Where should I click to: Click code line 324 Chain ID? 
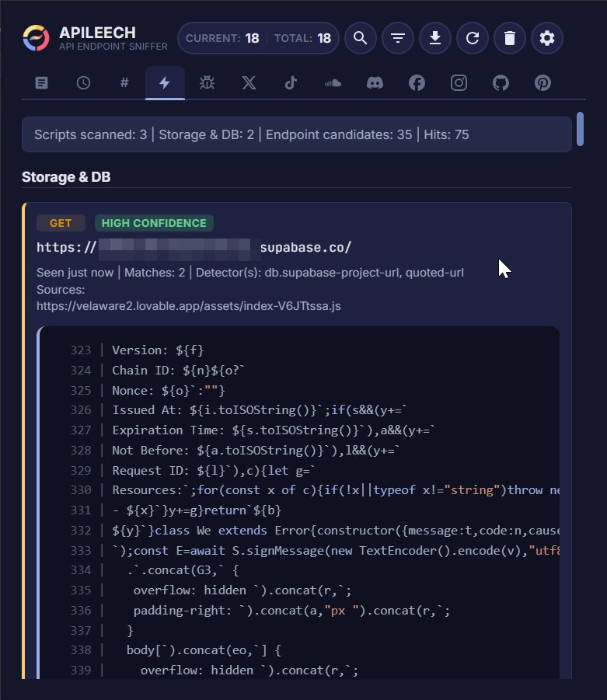click(x=178, y=370)
